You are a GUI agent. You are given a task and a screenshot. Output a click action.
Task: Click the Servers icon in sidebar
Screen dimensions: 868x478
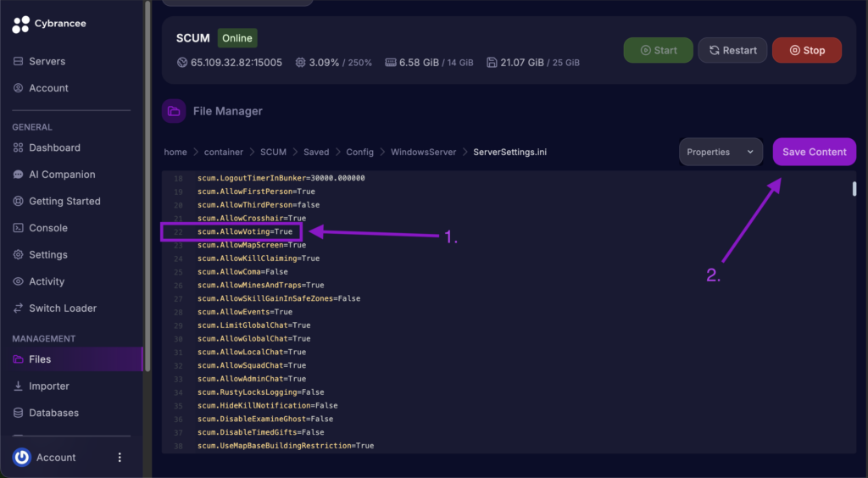pos(19,61)
